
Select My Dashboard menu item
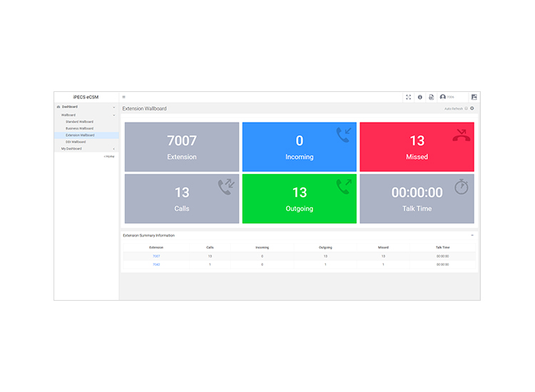click(x=71, y=149)
